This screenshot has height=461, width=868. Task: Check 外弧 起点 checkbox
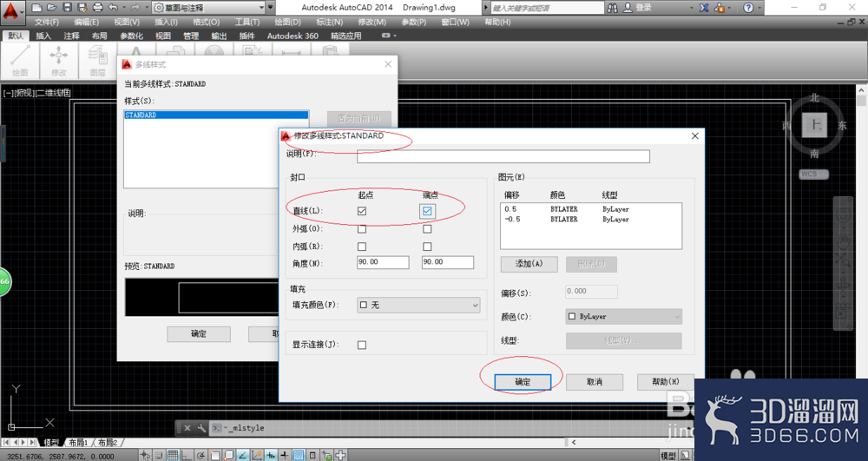pos(362,228)
